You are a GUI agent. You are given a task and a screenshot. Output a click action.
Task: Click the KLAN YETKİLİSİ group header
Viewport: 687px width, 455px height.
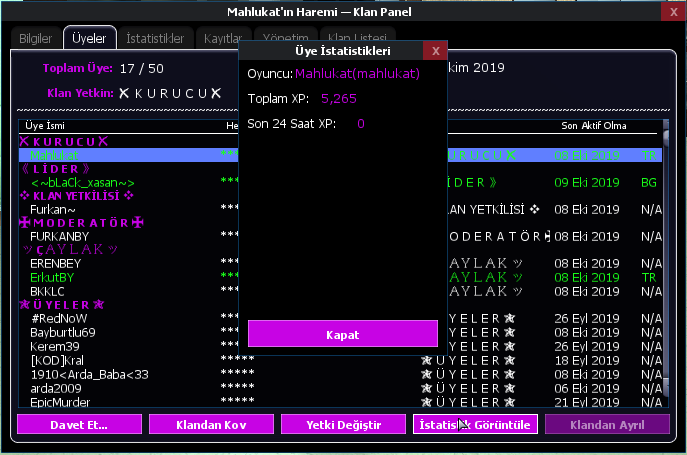coord(77,196)
